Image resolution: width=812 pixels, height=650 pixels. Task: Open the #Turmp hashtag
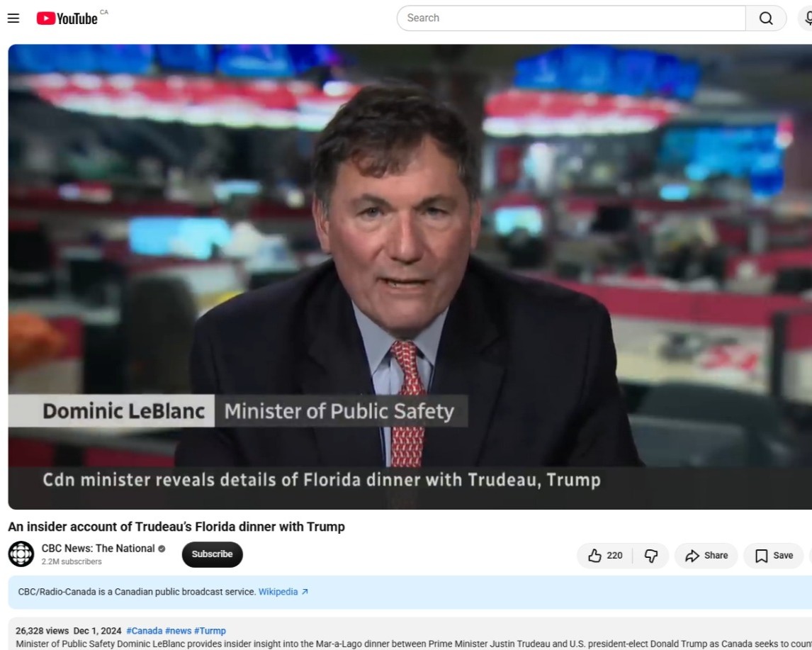coord(210,630)
